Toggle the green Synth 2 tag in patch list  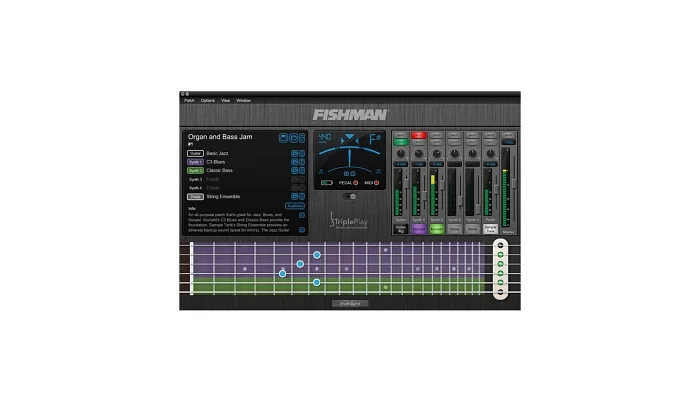[195, 171]
